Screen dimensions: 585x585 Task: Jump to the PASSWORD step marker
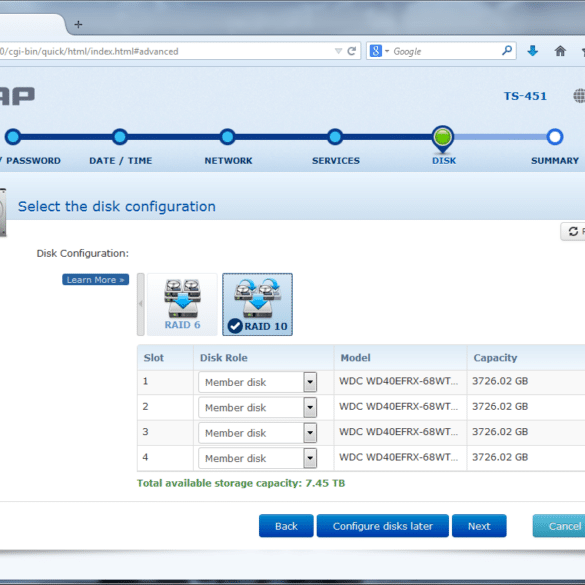click(13, 137)
